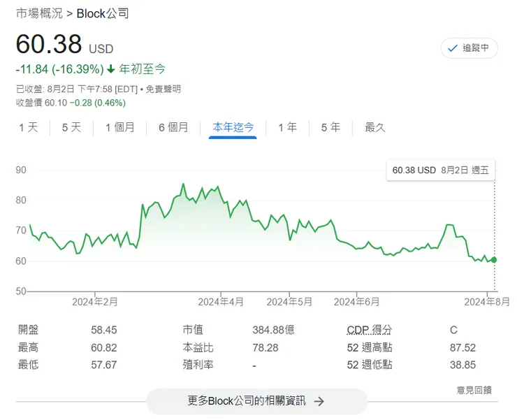This screenshot has height=420, width=517.
Task: Select the 1 年 time range tab
Action: click(x=288, y=127)
